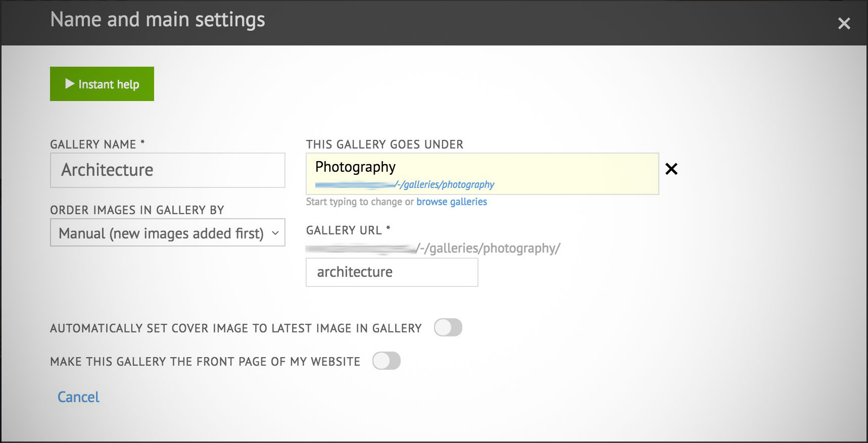Enable automatic cover image toggle
Screen dimensions: 868x443
pos(448,327)
